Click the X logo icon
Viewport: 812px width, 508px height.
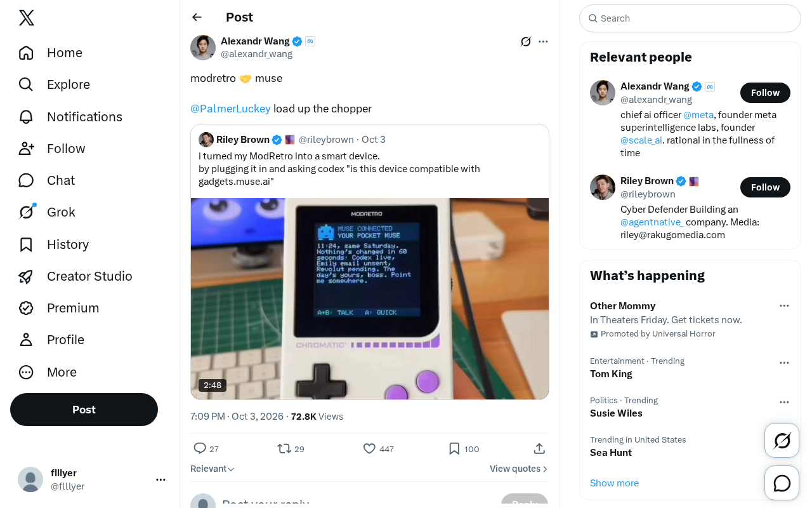click(27, 18)
